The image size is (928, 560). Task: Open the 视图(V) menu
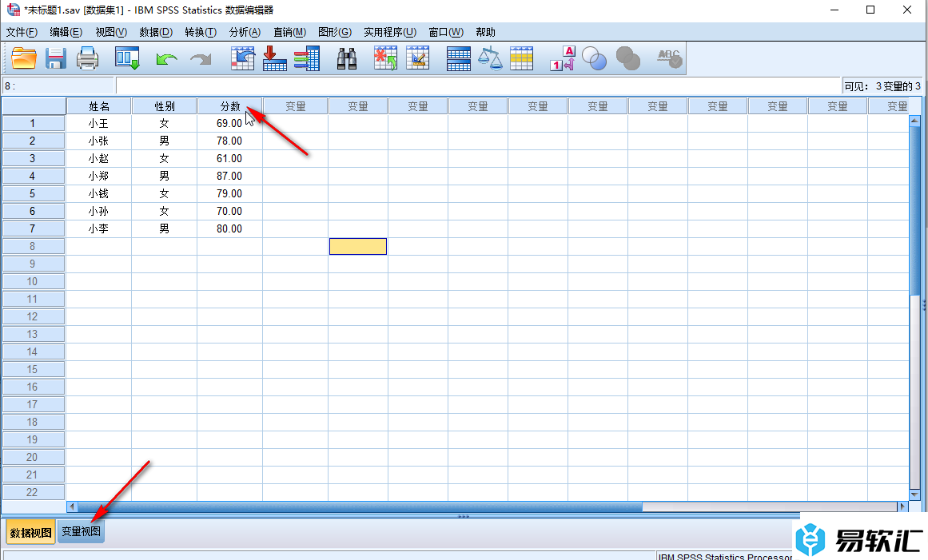[x=110, y=32]
